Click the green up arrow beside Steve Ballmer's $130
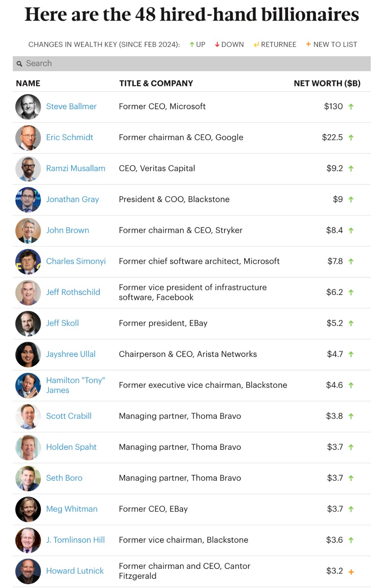The width and height of the screenshot is (381, 588). click(351, 107)
